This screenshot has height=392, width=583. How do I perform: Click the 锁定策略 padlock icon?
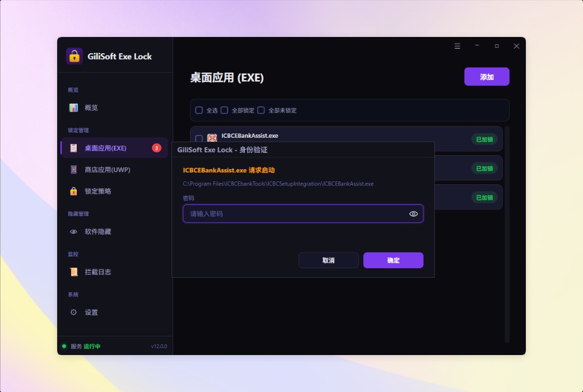[73, 192]
